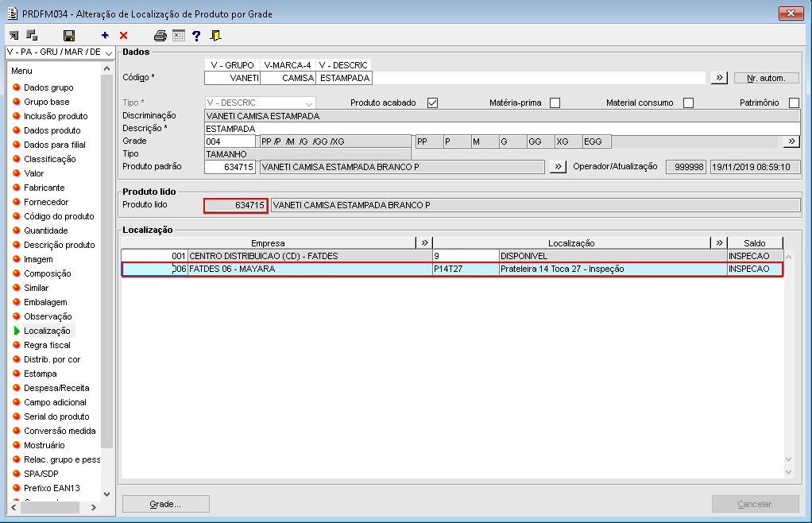Screen dimensions: 812x523
Task: Click the cascading windows toolbar icon
Action: coord(32,35)
